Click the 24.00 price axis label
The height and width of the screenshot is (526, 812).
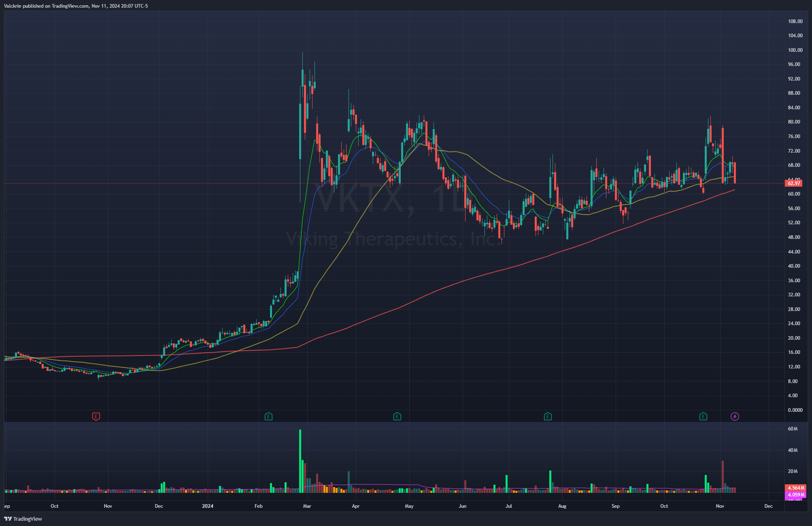794,324
